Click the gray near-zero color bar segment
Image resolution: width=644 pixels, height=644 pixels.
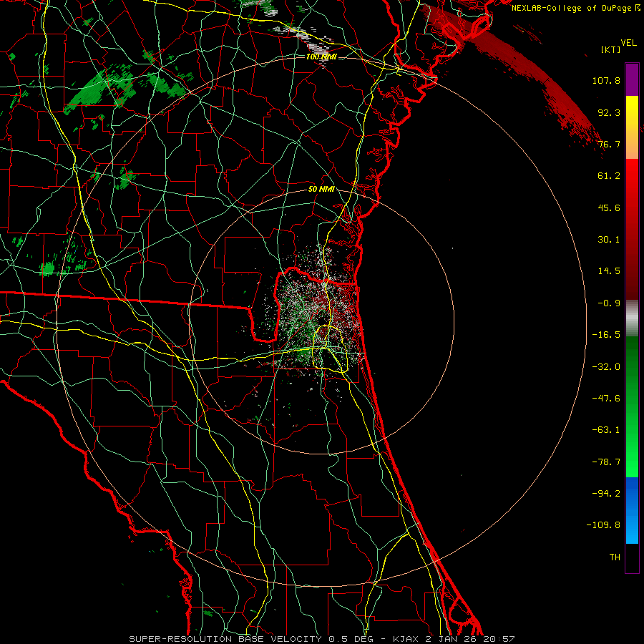[x=632, y=318]
